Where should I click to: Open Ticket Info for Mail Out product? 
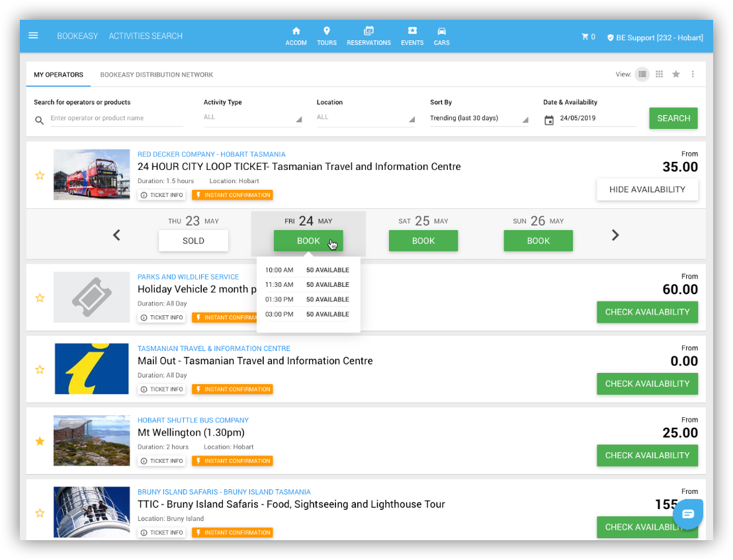coord(161,389)
